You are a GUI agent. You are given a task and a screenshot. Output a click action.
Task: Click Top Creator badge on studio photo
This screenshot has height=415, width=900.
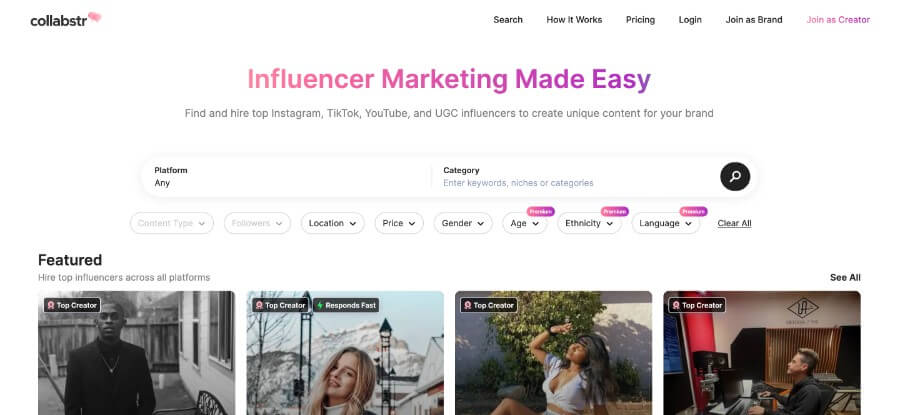697,305
